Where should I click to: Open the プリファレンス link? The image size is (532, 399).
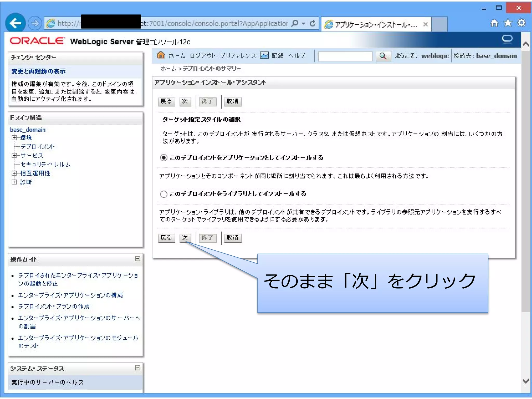pos(238,56)
